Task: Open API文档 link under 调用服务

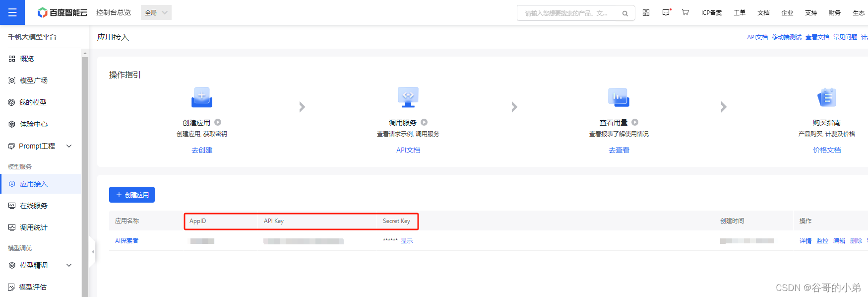Action: [408, 150]
